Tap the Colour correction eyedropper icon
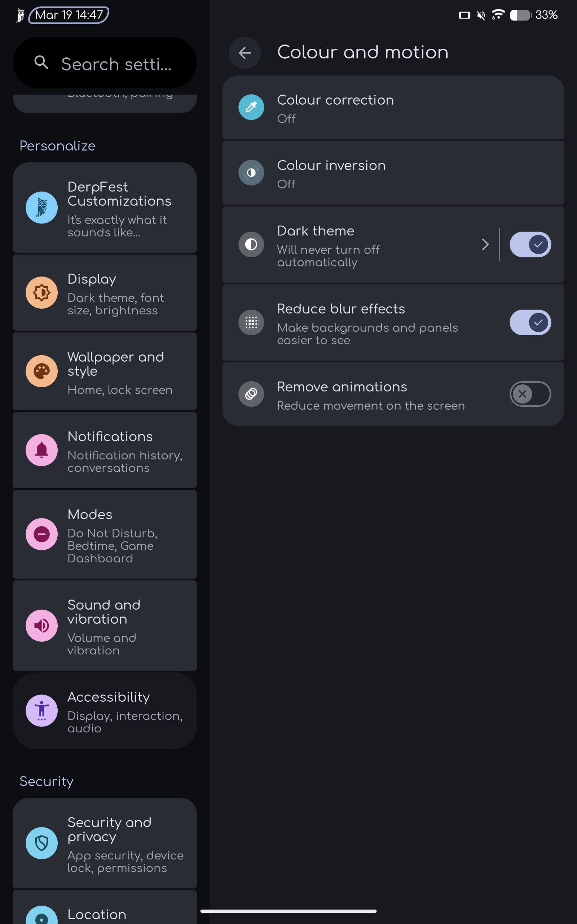The width and height of the screenshot is (577, 924). coord(251,107)
